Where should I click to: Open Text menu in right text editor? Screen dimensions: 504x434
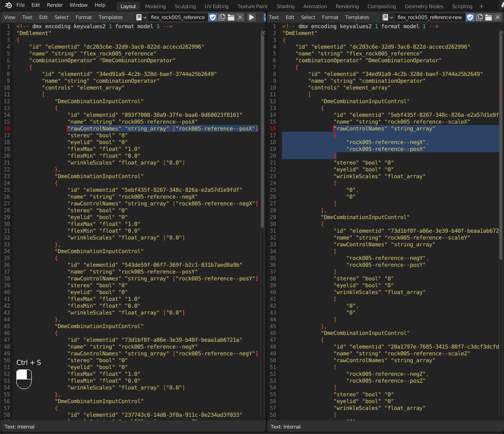coord(274,17)
